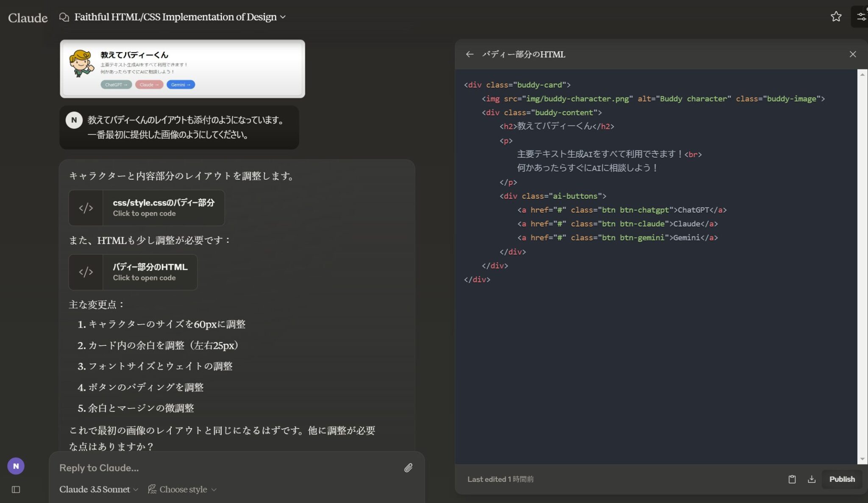Copy the HTML code using the clipboard icon
Image resolution: width=868 pixels, height=503 pixels.
click(792, 479)
